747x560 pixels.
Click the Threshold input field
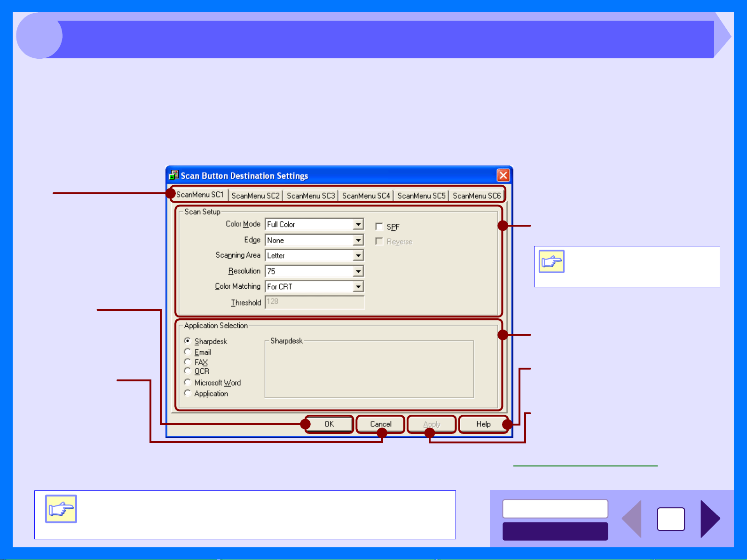(x=315, y=302)
